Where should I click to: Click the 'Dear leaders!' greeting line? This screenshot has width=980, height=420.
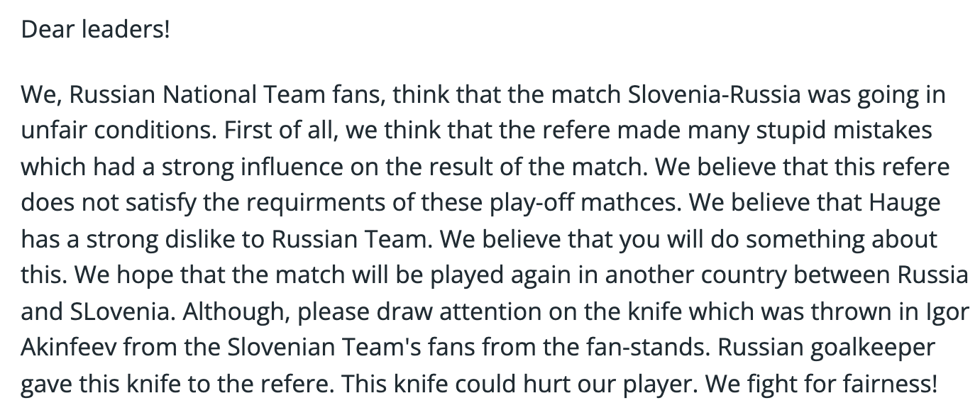pos(96,30)
